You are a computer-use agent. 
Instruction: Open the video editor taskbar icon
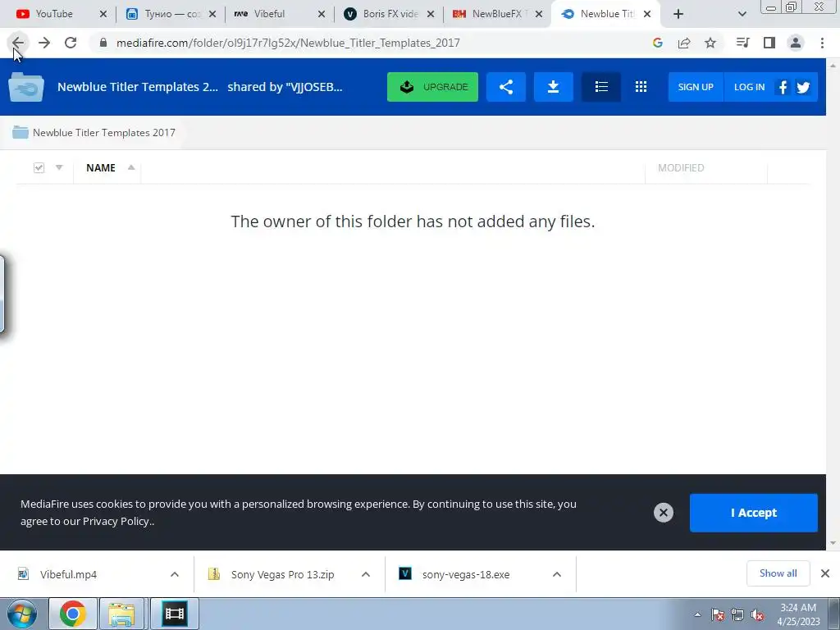[x=175, y=614]
